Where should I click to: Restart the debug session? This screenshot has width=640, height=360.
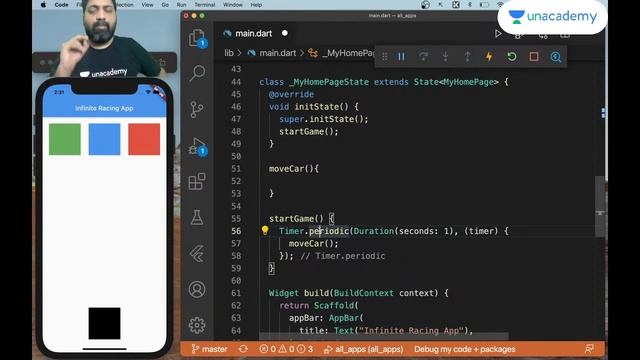pos(512,57)
